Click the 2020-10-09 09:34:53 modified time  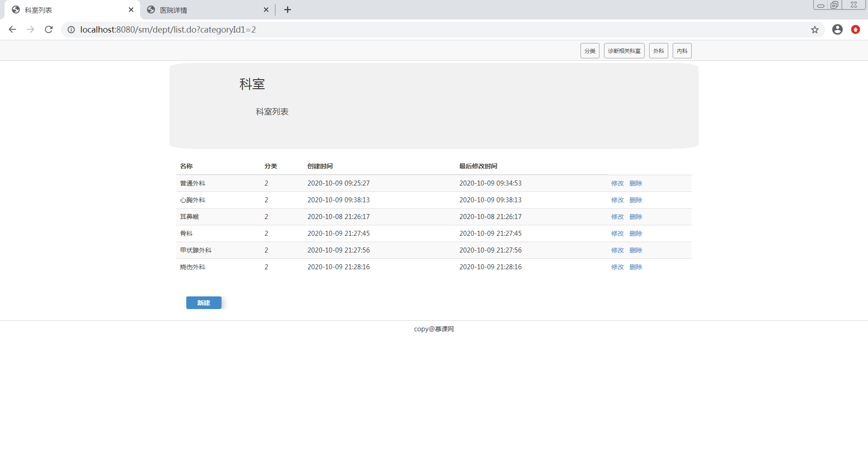click(491, 183)
